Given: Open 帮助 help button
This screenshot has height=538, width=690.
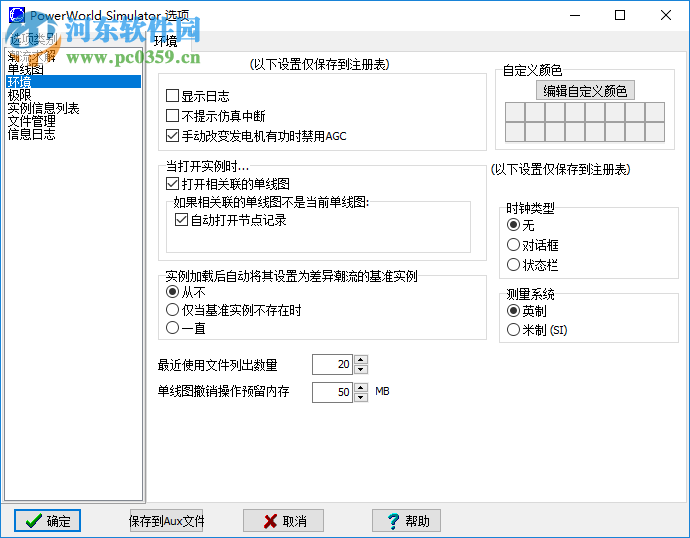Looking at the screenshot, I should (406, 521).
